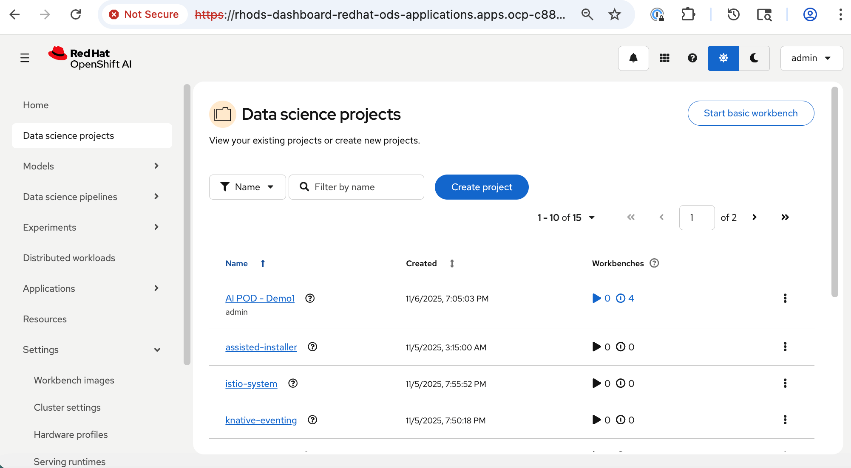Expand the Models sidebar section

click(x=92, y=166)
